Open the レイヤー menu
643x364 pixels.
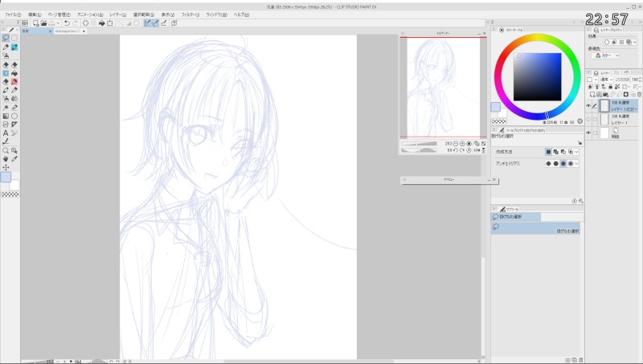point(117,14)
